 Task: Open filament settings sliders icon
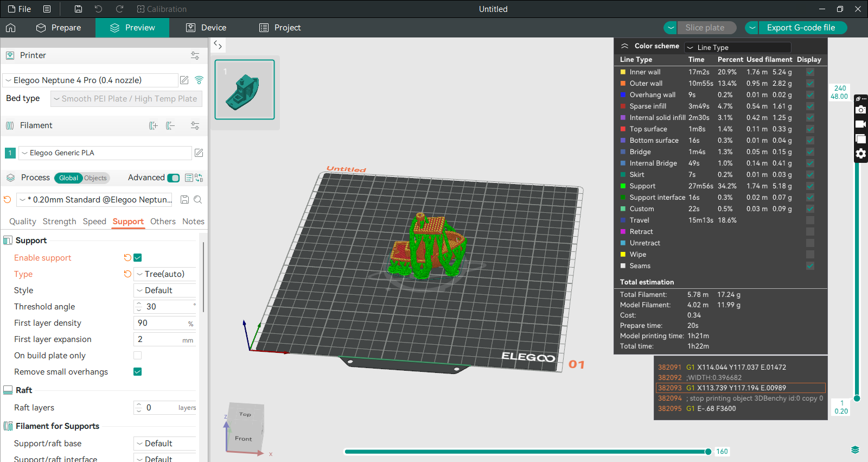tap(195, 125)
